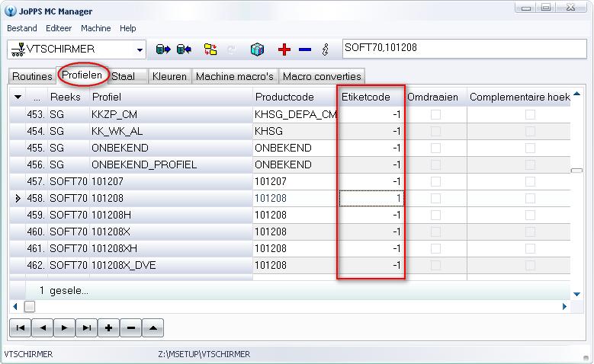The height and width of the screenshot is (364, 594).
Task: Click the blue minus remove icon
Action: (304, 49)
